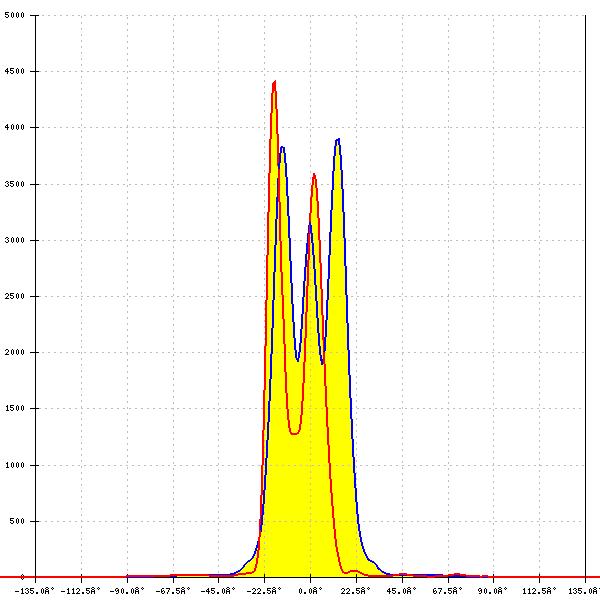Click the positive 112.5 x-axis label
The width and height of the screenshot is (600, 600).
click(x=539, y=591)
